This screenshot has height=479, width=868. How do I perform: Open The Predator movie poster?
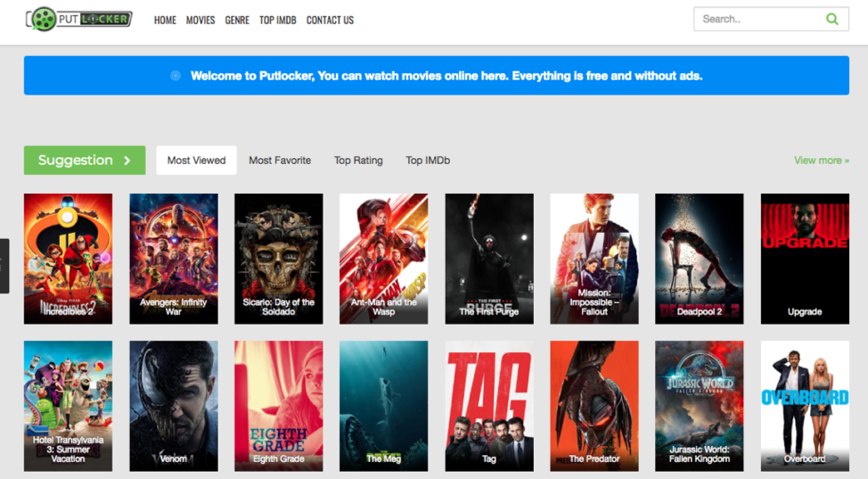click(594, 406)
